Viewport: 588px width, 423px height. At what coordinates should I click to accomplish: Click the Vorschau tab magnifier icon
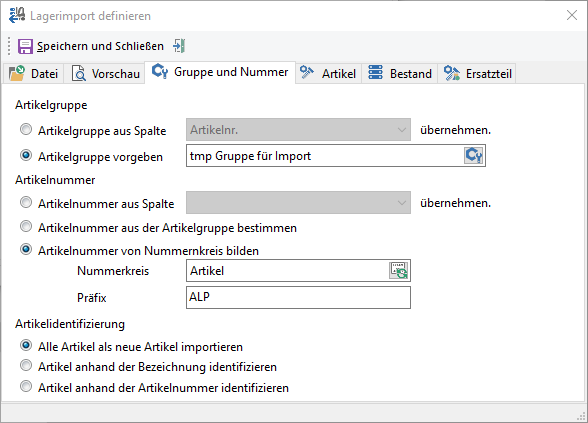tap(78, 73)
